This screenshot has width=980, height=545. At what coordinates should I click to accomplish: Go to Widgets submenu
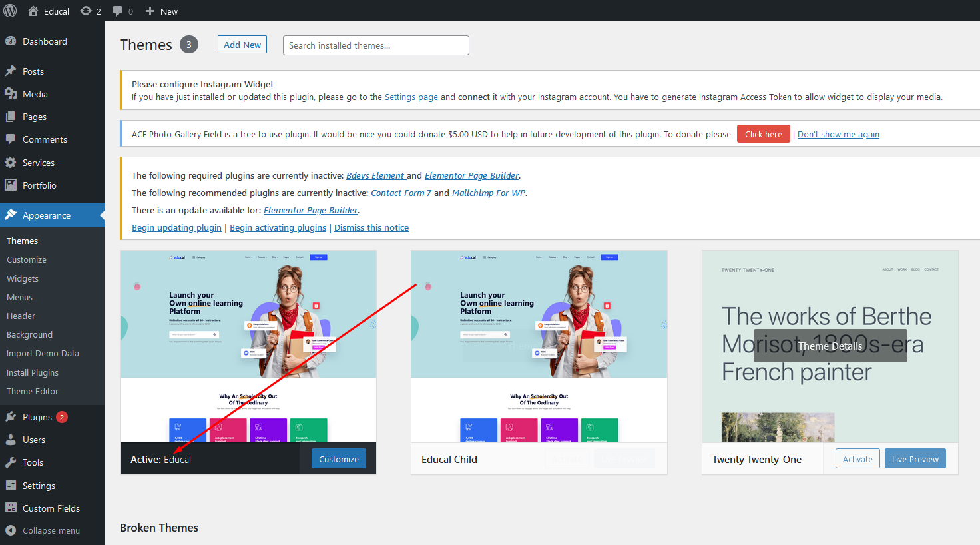[x=23, y=278]
